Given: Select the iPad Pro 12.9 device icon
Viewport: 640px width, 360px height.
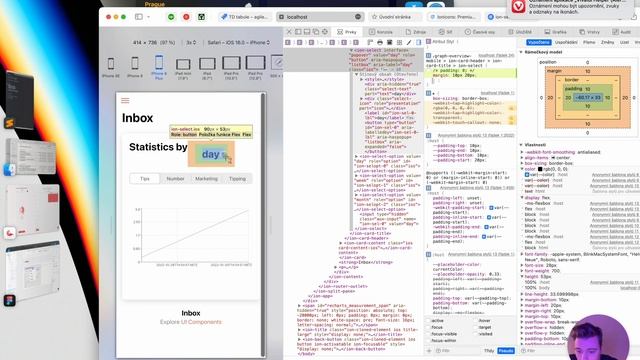Looking at the screenshot, I should (x=256, y=63).
